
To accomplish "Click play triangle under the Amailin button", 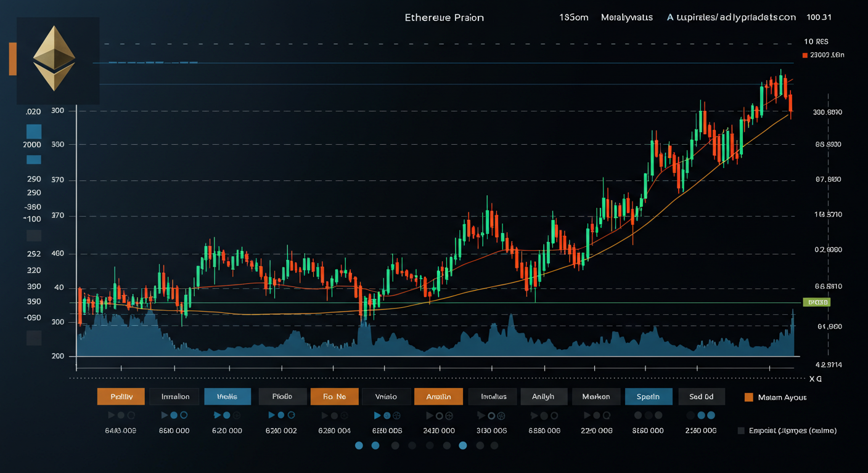I will (430, 415).
